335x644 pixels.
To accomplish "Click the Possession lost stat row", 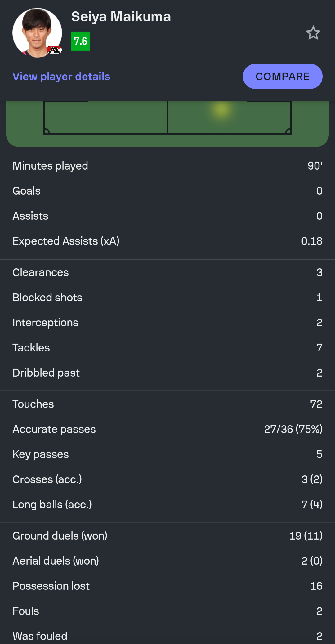I will point(167,586).
